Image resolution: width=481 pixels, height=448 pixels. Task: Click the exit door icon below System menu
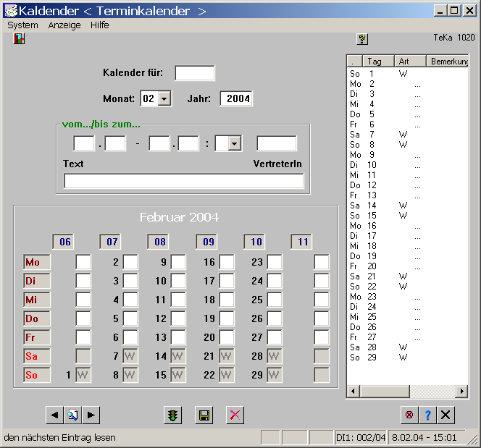pyautogui.click(x=19, y=39)
